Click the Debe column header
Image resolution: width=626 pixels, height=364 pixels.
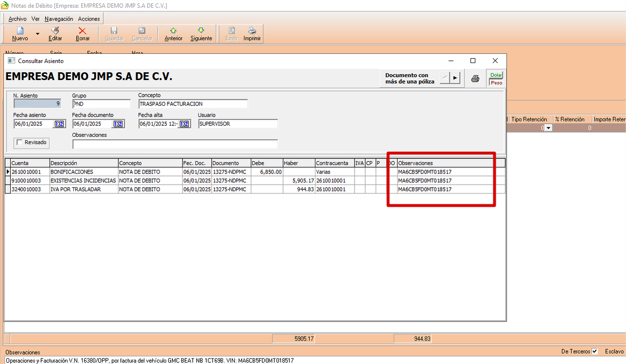tap(267, 163)
